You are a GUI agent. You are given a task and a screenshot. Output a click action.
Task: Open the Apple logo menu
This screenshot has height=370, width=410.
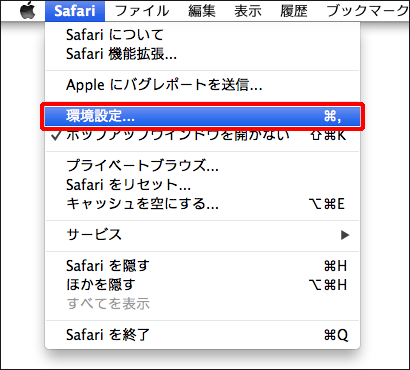[28, 11]
